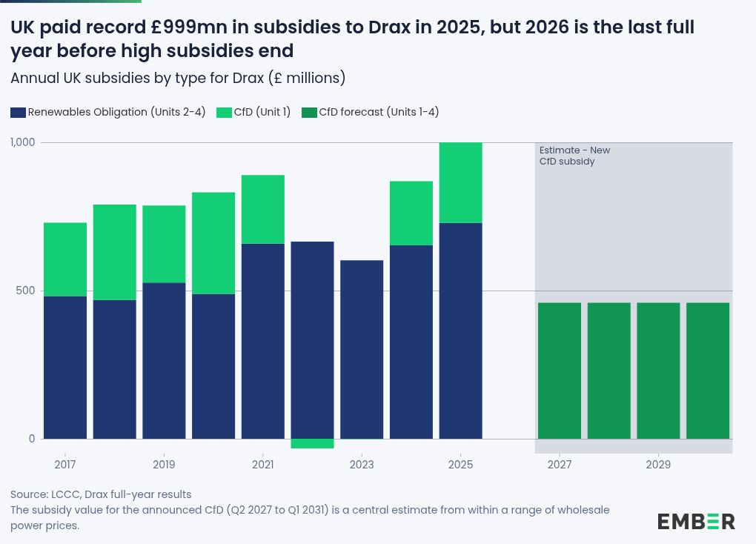The height and width of the screenshot is (544, 756).
Task: Select the navy segment of the 2017 bar
Action: pos(65,367)
